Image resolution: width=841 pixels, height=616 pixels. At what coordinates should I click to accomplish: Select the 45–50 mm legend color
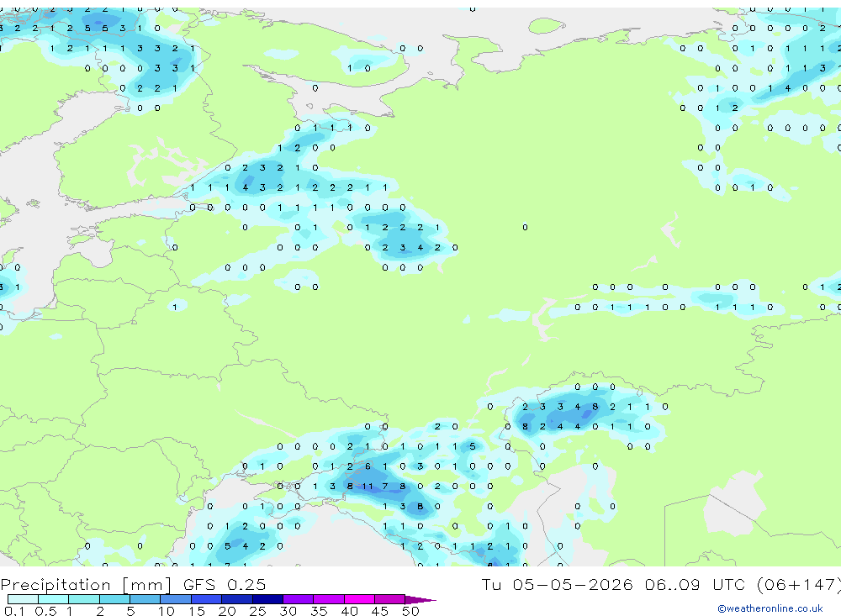pyautogui.click(x=389, y=599)
